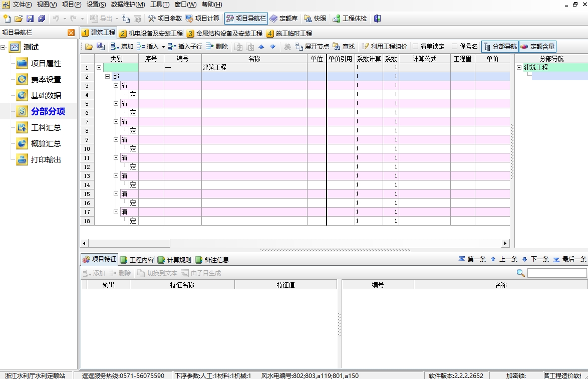Click the search box beside magnifier icon
The height and width of the screenshot is (379, 588).
point(557,273)
